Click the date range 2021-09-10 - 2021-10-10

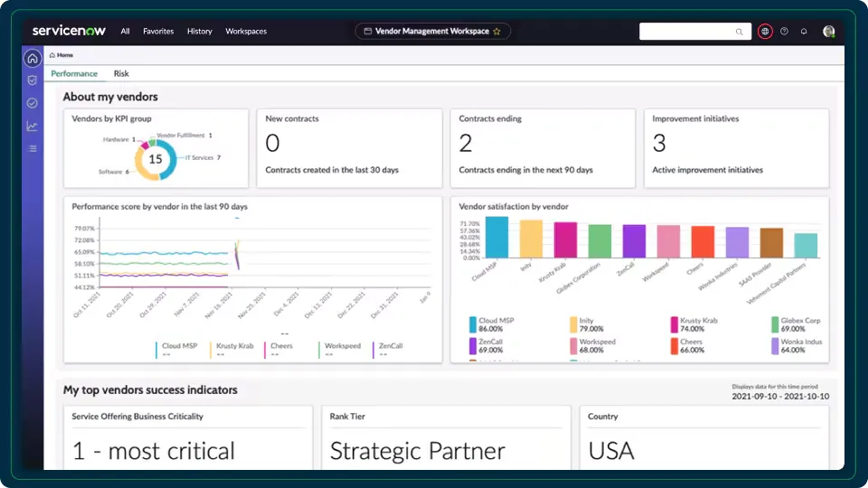click(x=780, y=396)
